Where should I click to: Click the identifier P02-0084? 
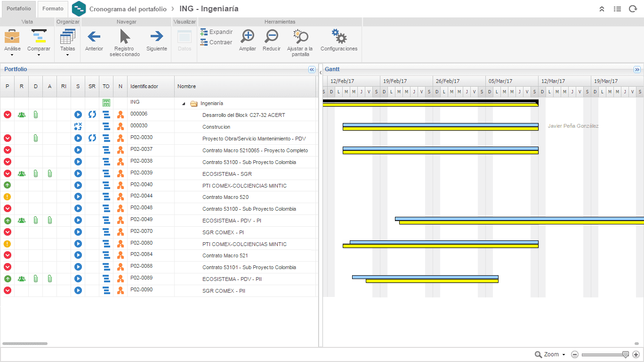pyautogui.click(x=141, y=255)
